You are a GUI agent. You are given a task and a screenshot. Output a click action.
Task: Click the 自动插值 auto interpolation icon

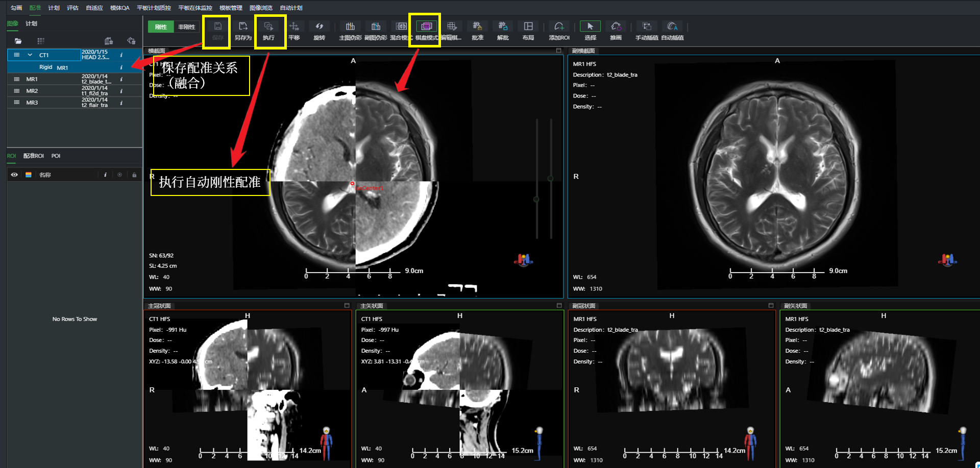672,27
